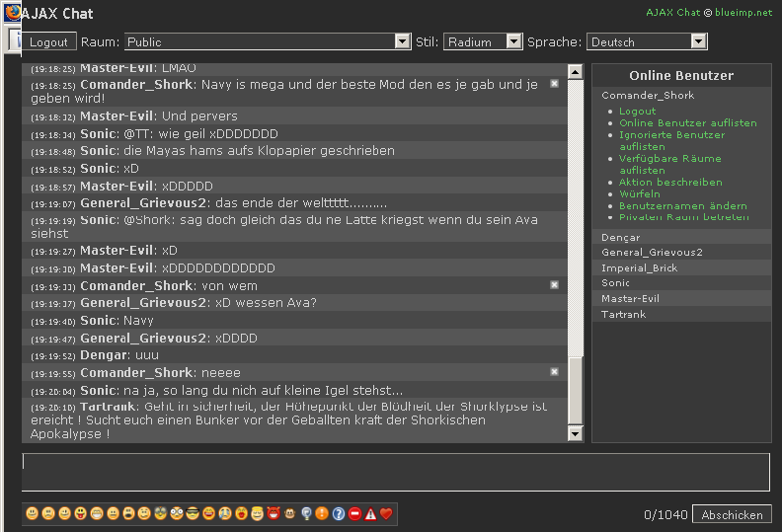Choose 'Verfügbare Räume auflisten'
Screen dimensions: 782x532
(x=669, y=164)
